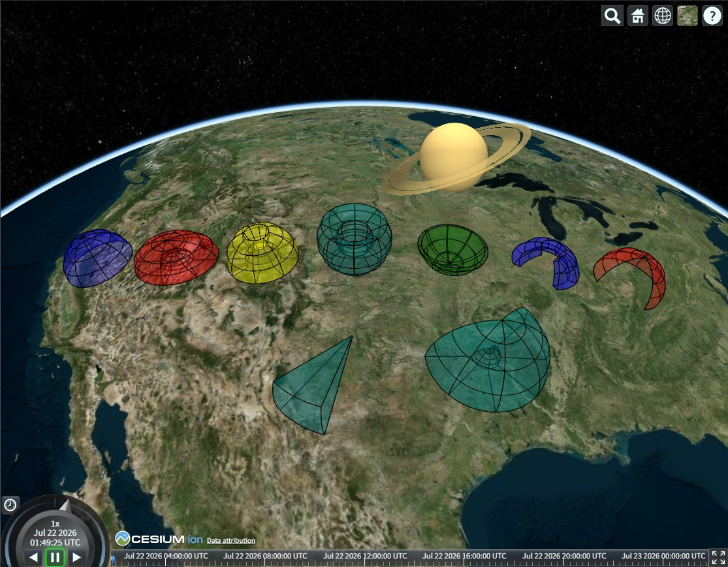Open navigation help question mark
This screenshot has width=728, height=567.
pos(712,16)
